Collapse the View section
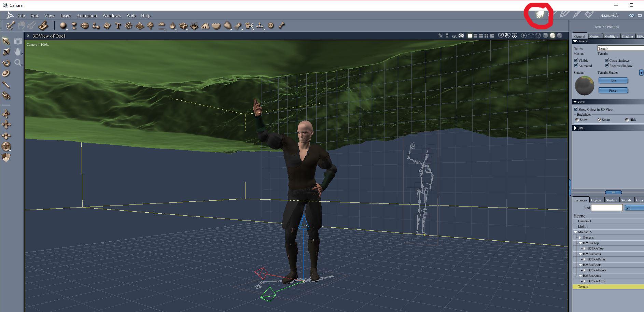Image resolution: width=644 pixels, height=312 pixels. pos(575,102)
